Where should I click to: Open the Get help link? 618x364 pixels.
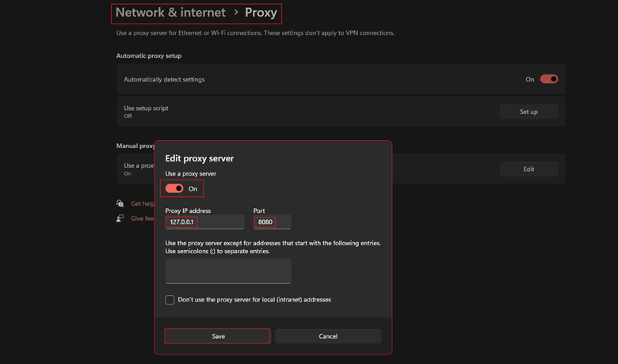[x=143, y=203]
